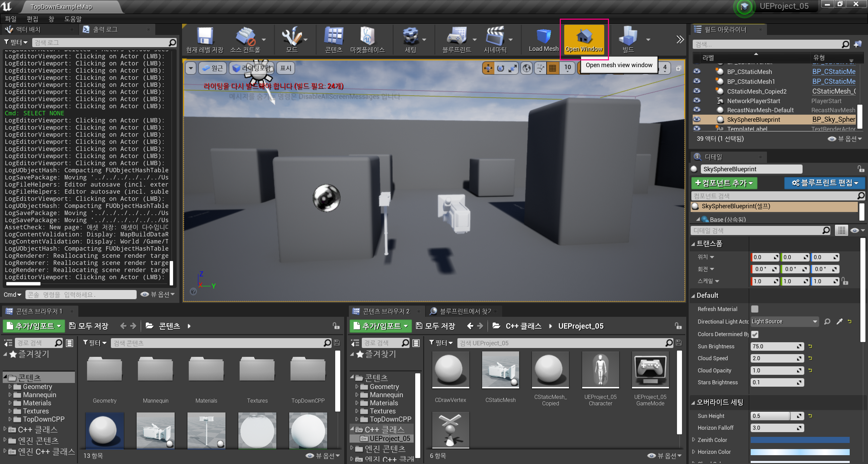
Task: Toggle grid snapping icon in viewport
Action: point(552,69)
